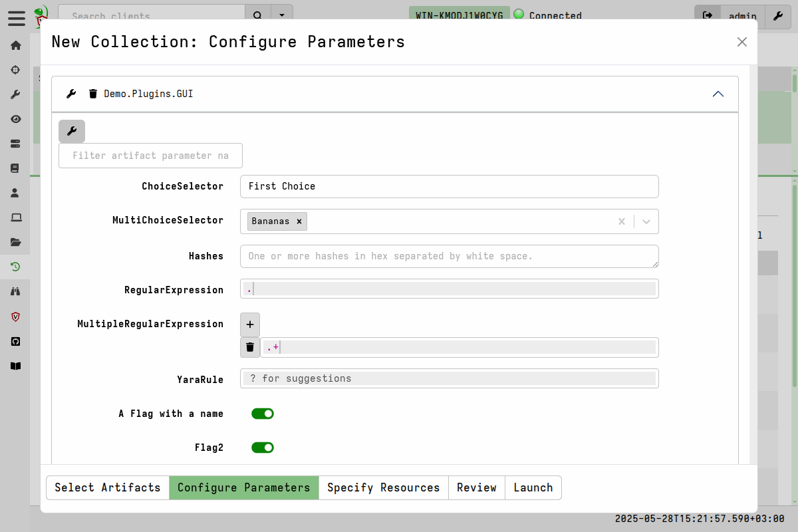Open the Hunt Manager crosshair icon

[15, 69]
